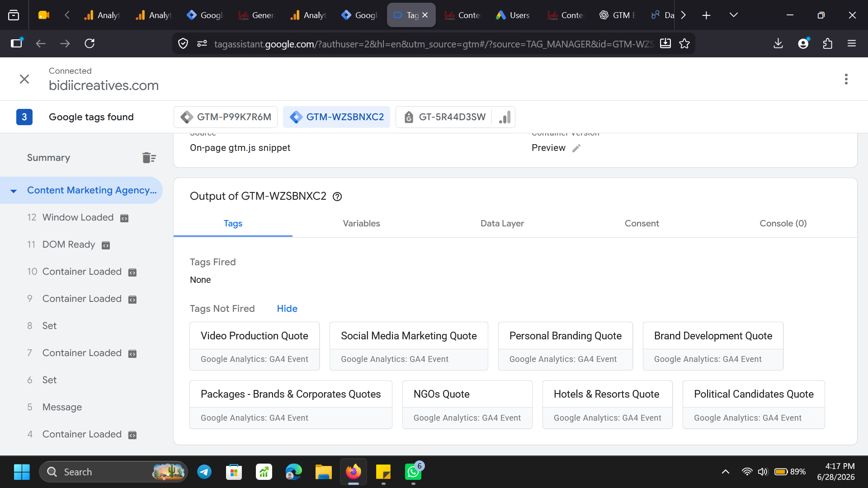Open WhatsApp from the taskbar
Screen dimensions: 868x488
pos(413,472)
